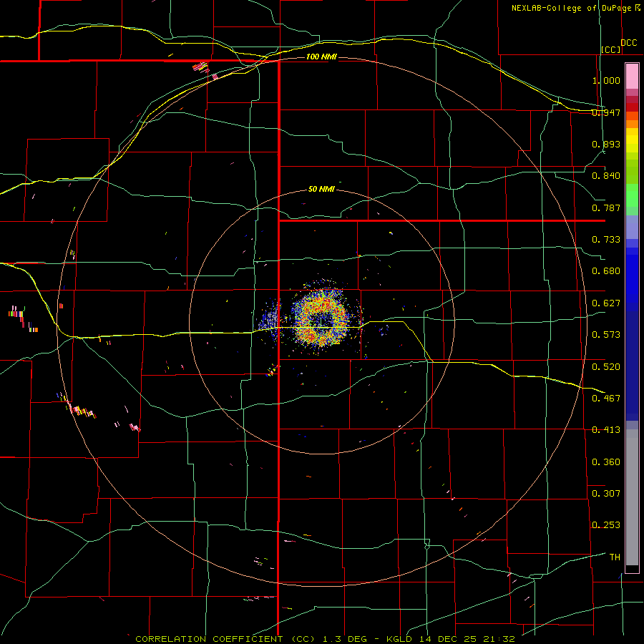Pick the gray segment of the color bar
The image size is (644, 644).
click(632, 497)
